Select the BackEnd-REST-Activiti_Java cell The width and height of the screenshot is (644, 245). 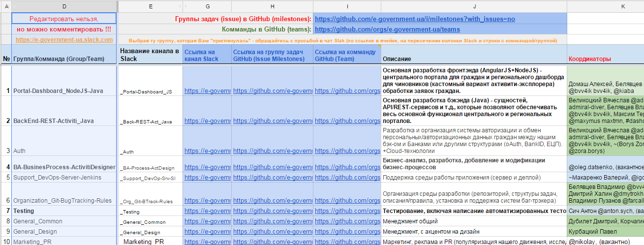point(64,111)
